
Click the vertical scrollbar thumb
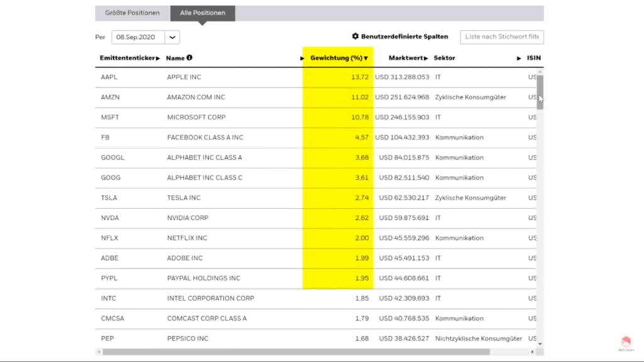540,92
